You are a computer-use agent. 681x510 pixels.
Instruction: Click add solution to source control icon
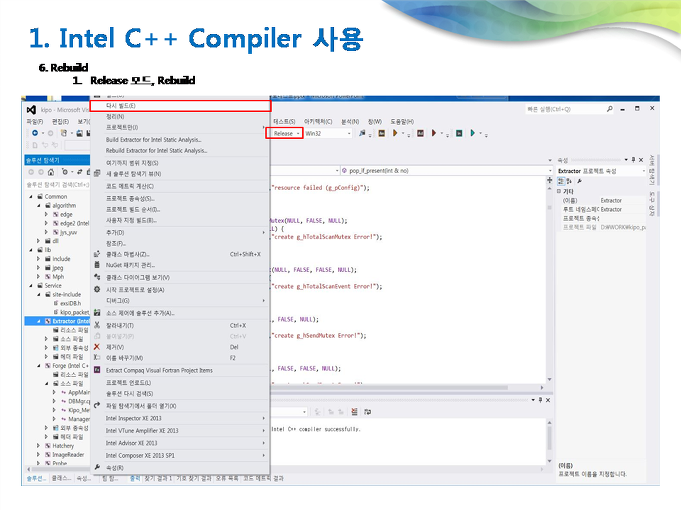click(x=97, y=313)
